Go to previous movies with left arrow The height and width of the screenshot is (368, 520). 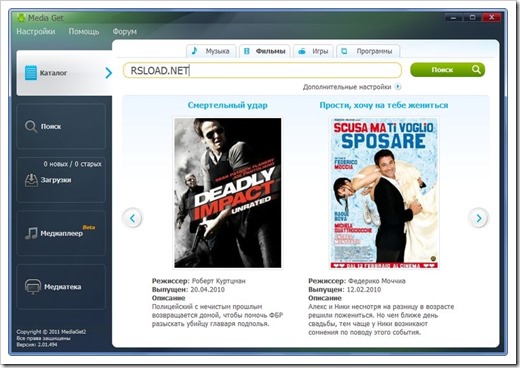132,218
